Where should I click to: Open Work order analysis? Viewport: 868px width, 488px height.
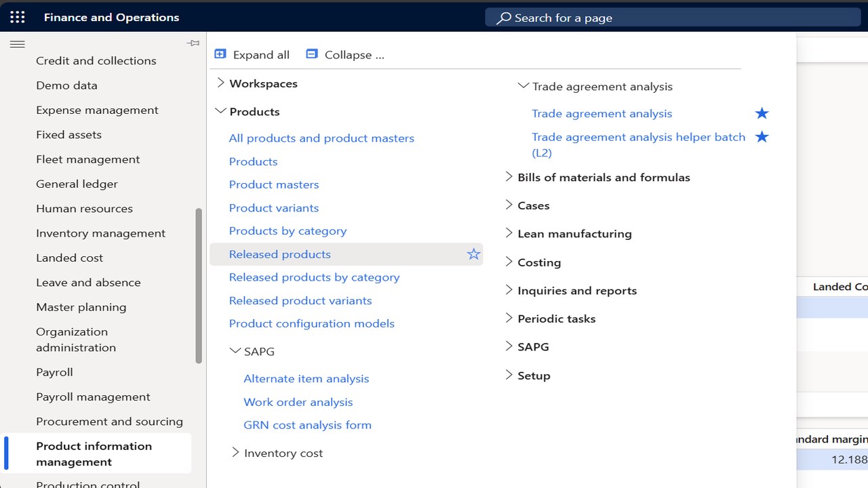point(298,402)
